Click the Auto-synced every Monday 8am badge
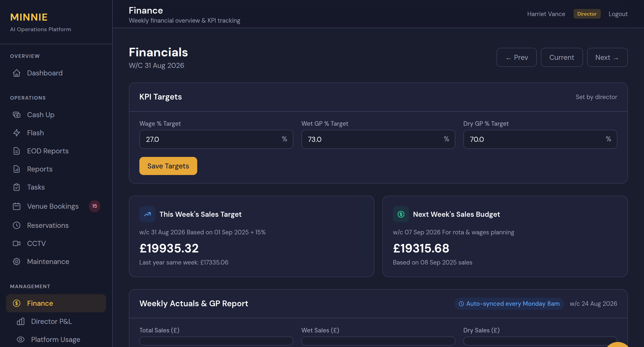The image size is (644, 347). [x=509, y=304]
